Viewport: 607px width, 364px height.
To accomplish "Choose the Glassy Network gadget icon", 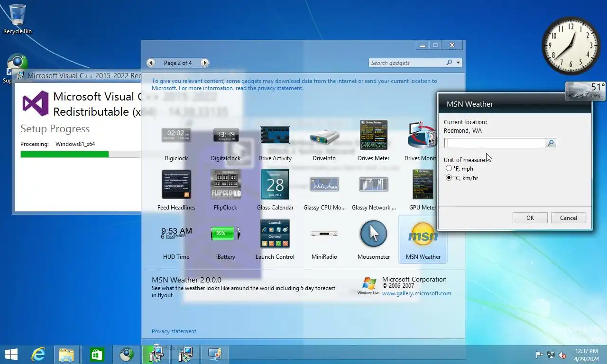I will (x=374, y=184).
